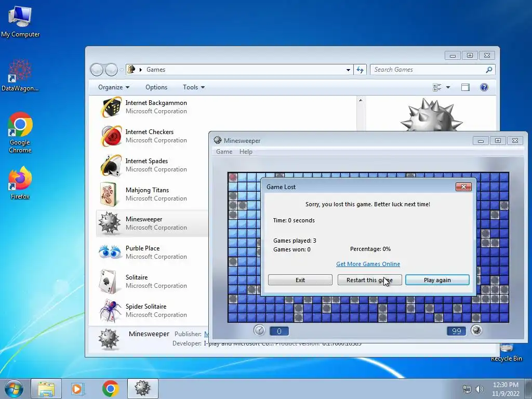
Task: Click the Back navigation button
Action: pos(97,70)
